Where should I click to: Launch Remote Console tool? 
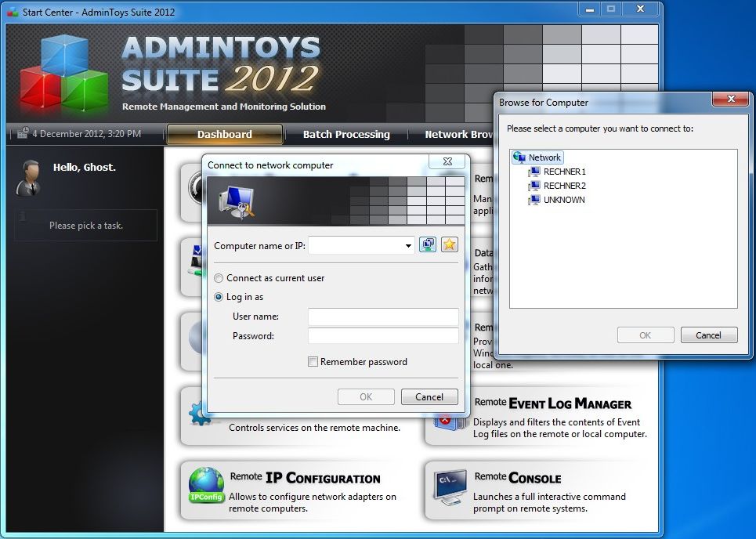(540, 490)
